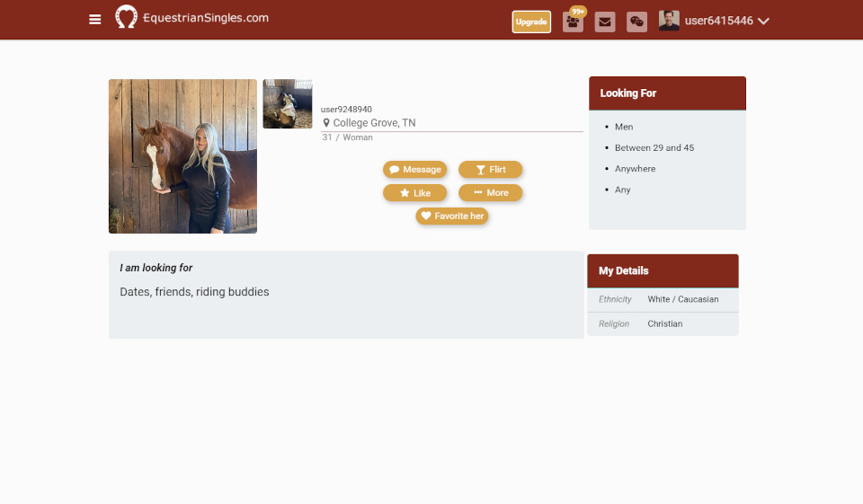Click the horseshoe logo icon
Screen dimensions: 863x504
(127, 18)
